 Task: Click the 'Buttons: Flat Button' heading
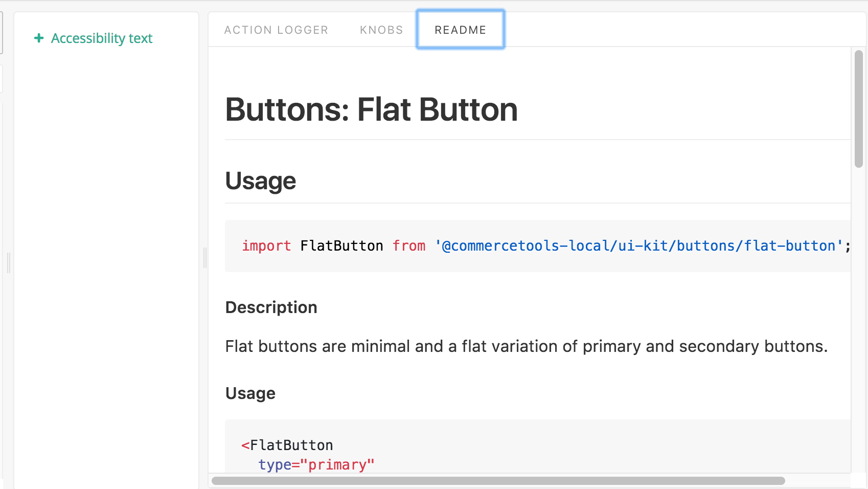pyautogui.click(x=372, y=109)
